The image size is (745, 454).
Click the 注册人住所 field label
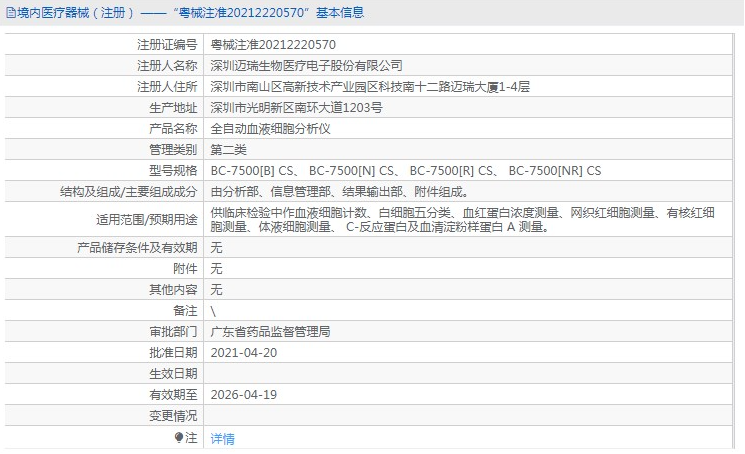tap(167, 86)
